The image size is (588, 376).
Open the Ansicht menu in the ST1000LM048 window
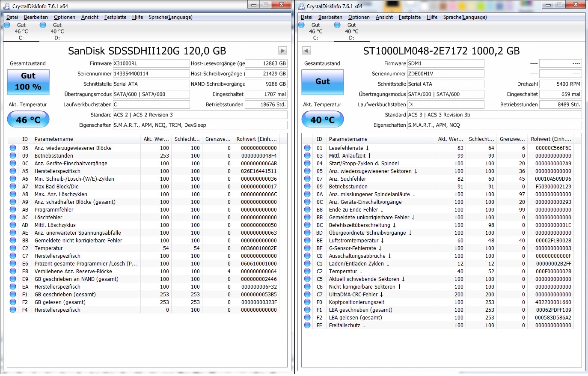[384, 17]
